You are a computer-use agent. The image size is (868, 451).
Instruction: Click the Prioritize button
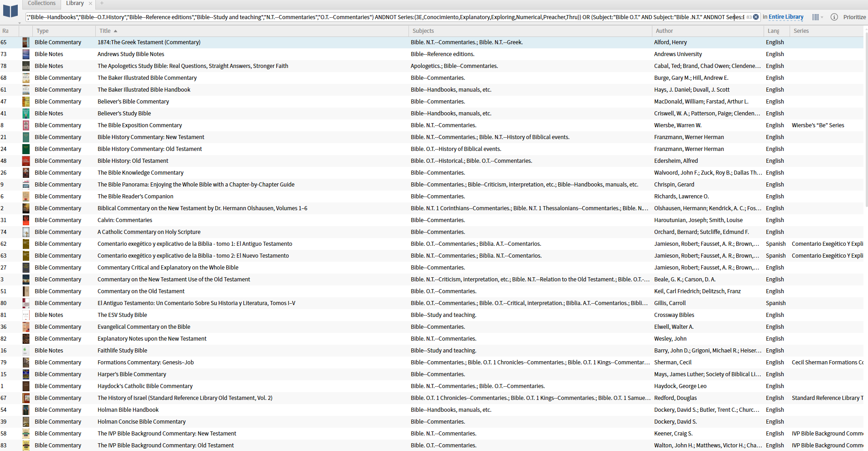854,17
